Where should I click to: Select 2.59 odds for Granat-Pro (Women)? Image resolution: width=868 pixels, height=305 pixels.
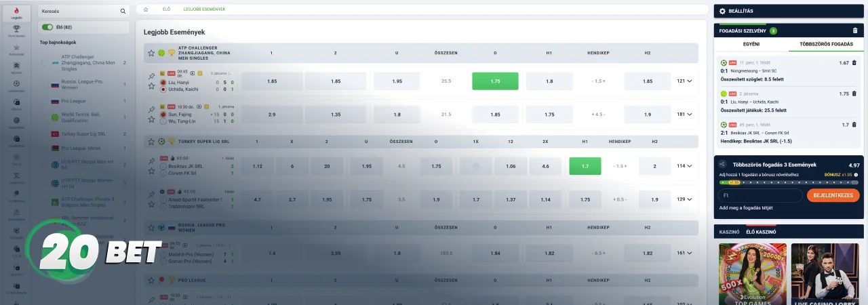pyautogui.click(x=336, y=253)
